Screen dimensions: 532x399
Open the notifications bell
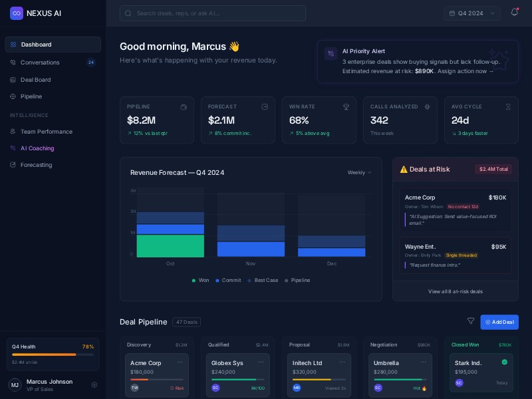pos(514,13)
